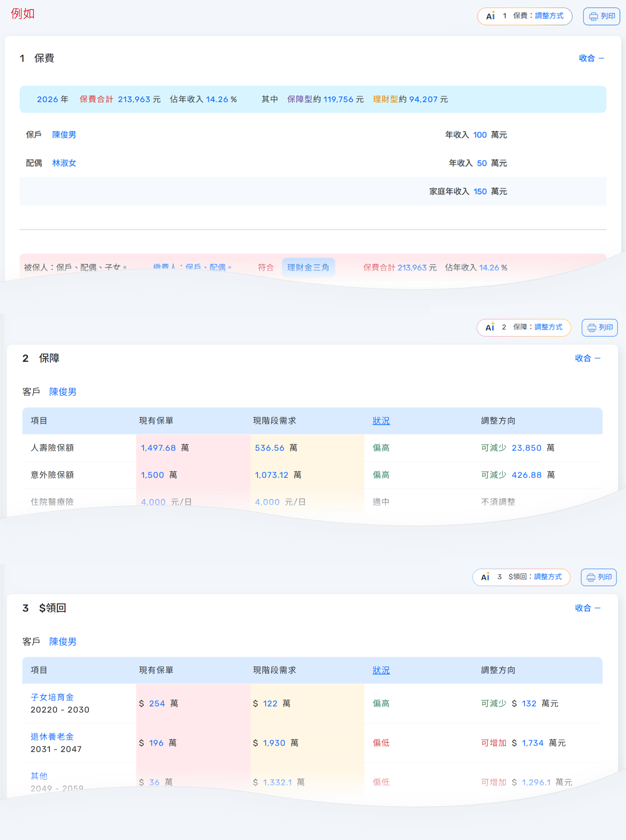Viewport: 626px width, 840px height.
Task: Click the 狀況 column header in 保障 table
Action: [381, 421]
